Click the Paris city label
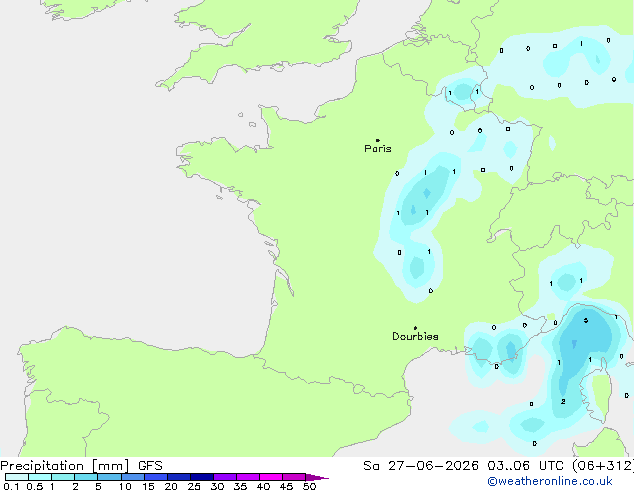Screen dimensions: 634x490 pyautogui.click(x=378, y=149)
